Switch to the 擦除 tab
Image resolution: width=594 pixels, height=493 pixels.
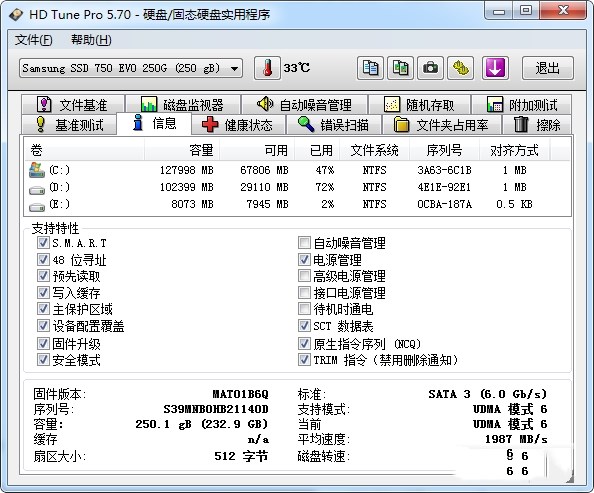537,124
